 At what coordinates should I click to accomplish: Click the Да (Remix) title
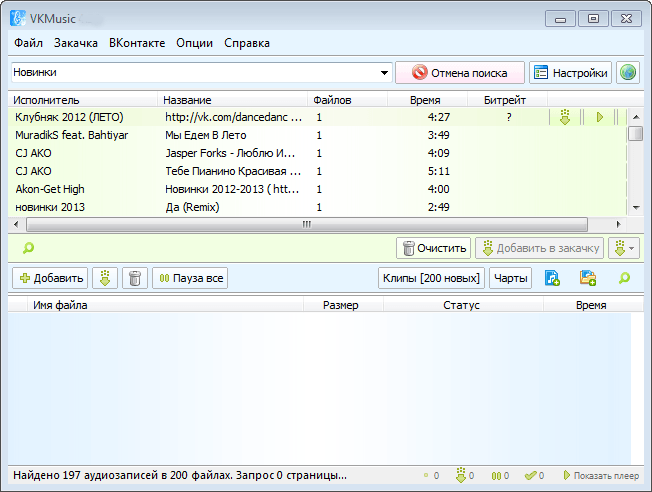[x=192, y=207]
